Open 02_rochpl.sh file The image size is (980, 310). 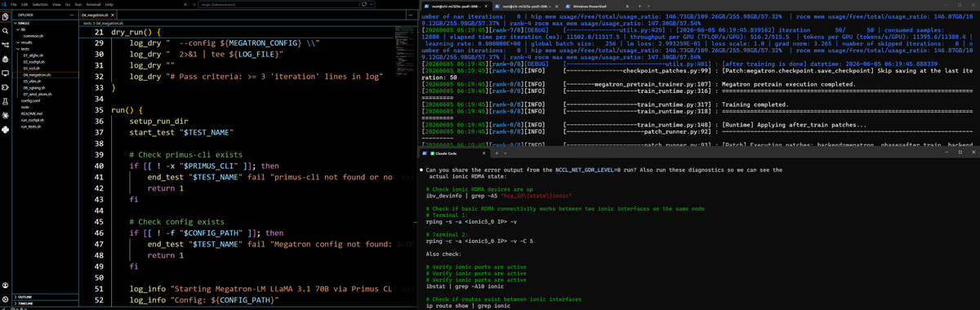click(34, 62)
